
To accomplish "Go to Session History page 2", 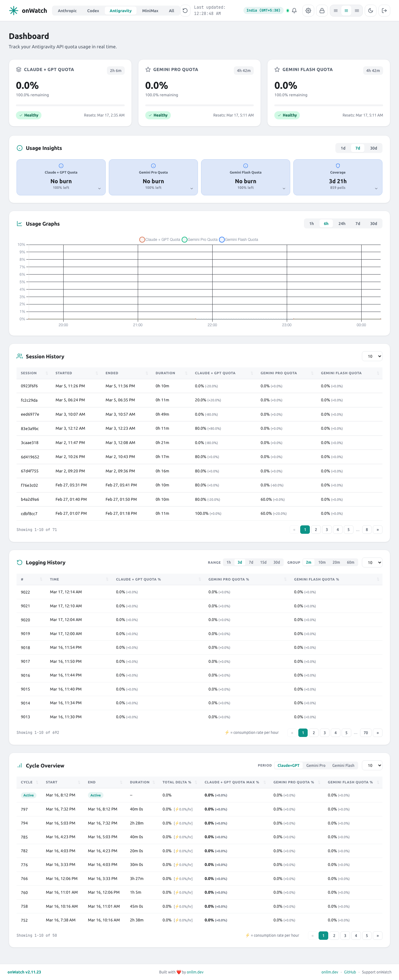I will (x=316, y=529).
